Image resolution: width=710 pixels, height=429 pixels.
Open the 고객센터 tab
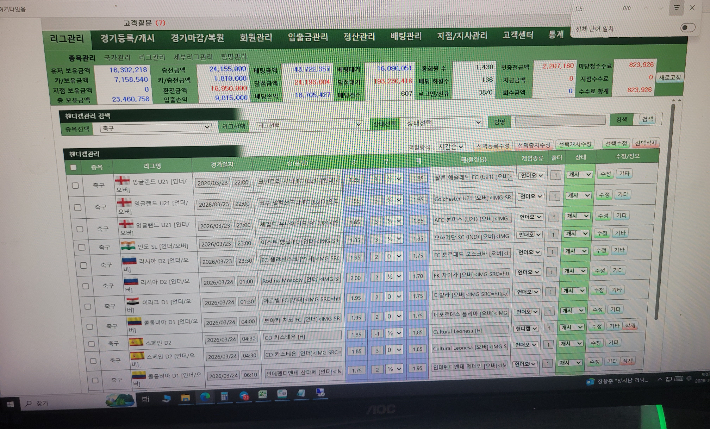pyautogui.click(x=518, y=35)
